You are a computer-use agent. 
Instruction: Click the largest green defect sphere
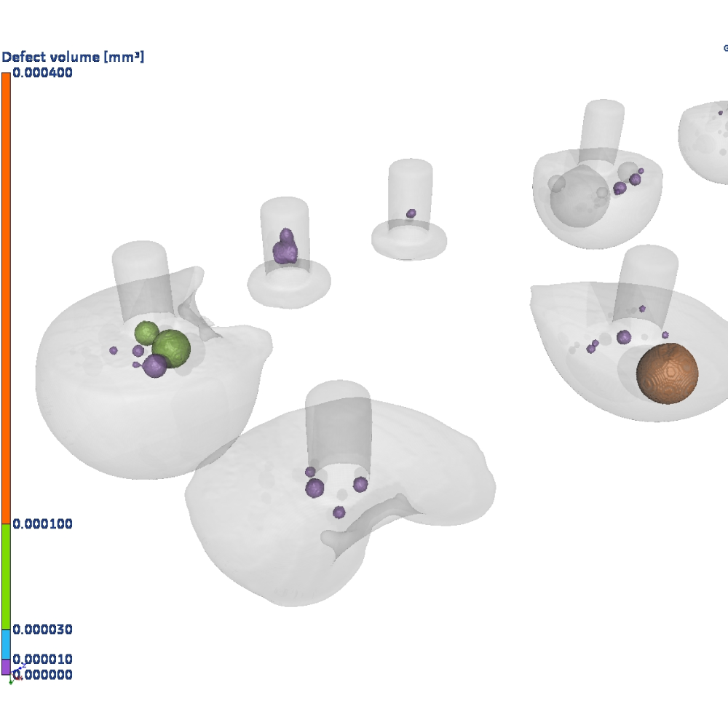tap(172, 348)
